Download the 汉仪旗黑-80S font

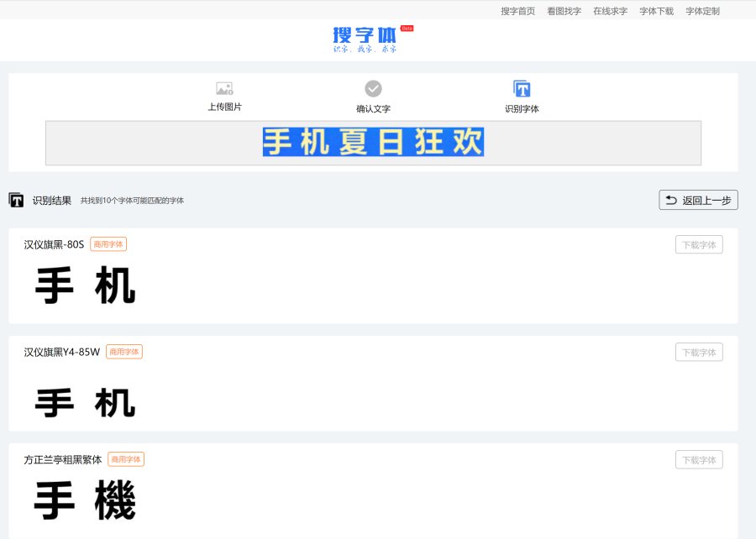tap(699, 245)
